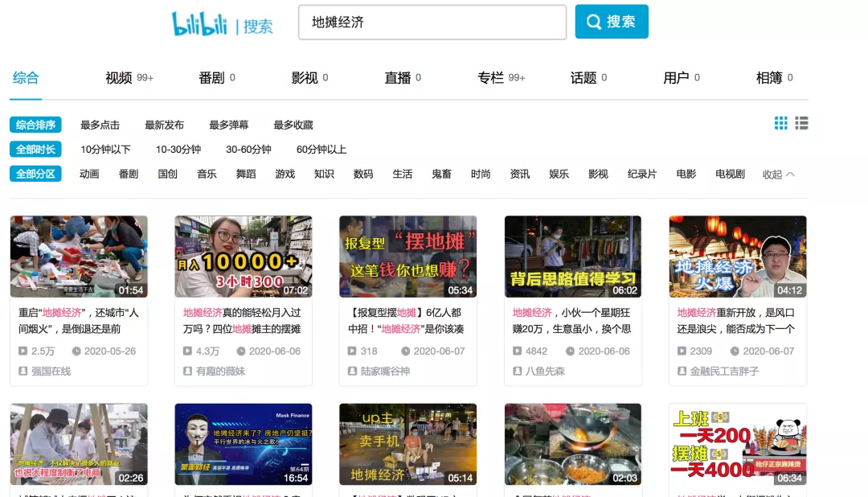This screenshot has width=868, height=497.
Task: Click the bilibili logo
Action: [199, 24]
